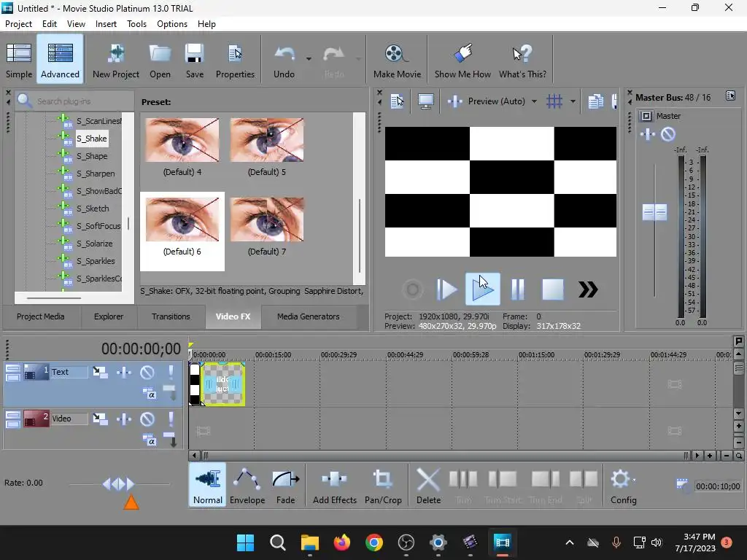Open video preview Project Properties icon
Screen dimensions: 747x560
[397, 101]
